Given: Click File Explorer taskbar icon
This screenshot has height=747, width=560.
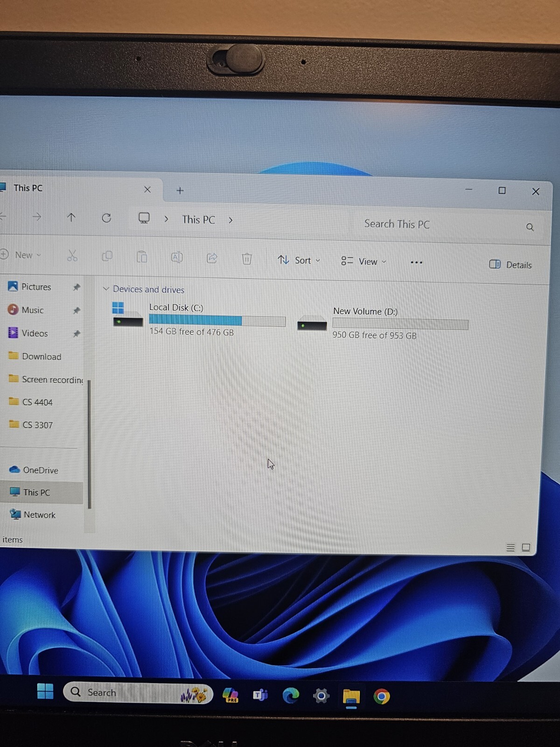Looking at the screenshot, I should (x=351, y=697).
